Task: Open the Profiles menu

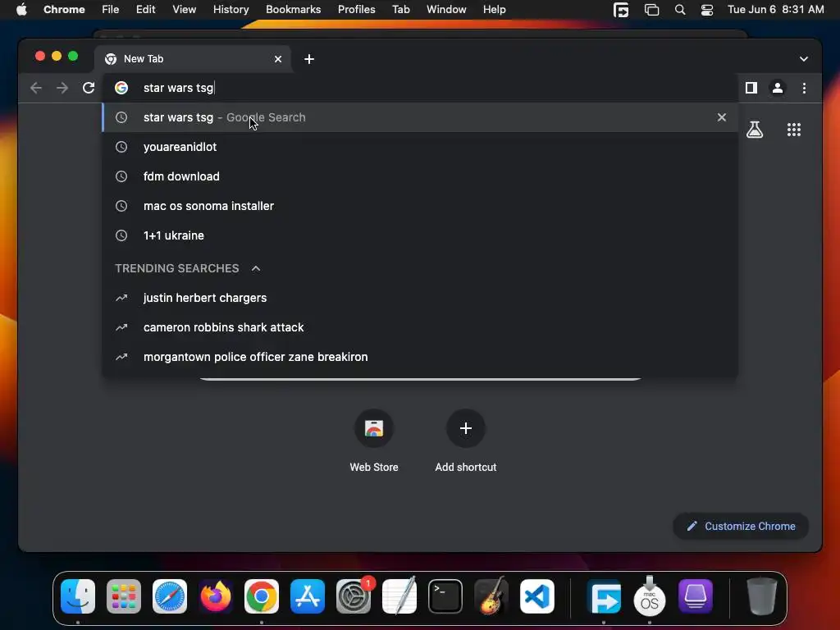Action: [x=356, y=10]
